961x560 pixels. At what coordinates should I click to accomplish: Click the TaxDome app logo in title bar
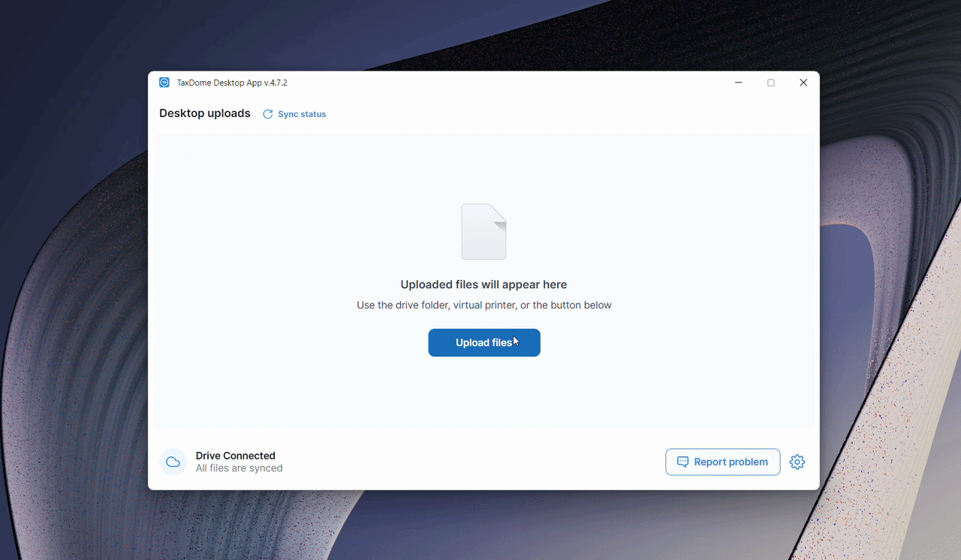164,83
